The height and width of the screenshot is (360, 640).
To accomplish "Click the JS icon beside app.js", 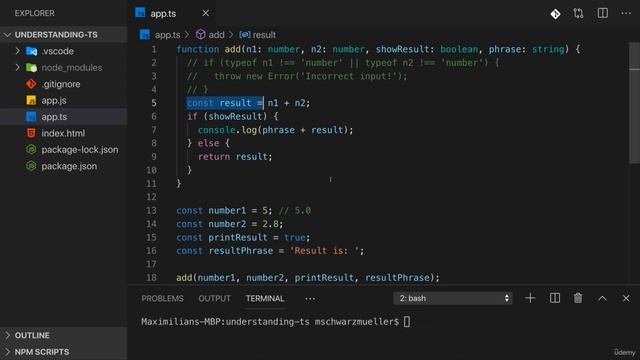I will (31, 100).
